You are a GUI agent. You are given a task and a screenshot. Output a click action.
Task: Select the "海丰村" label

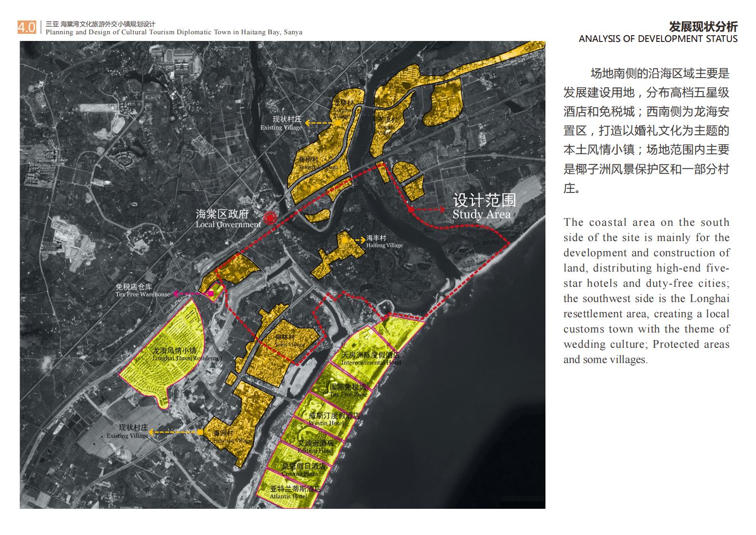[376, 238]
